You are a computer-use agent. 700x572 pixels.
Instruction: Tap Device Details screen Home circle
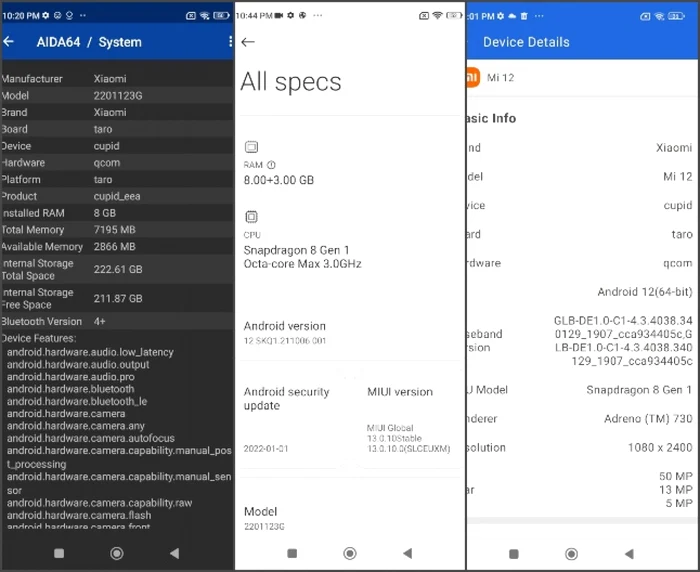coord(571,554)
